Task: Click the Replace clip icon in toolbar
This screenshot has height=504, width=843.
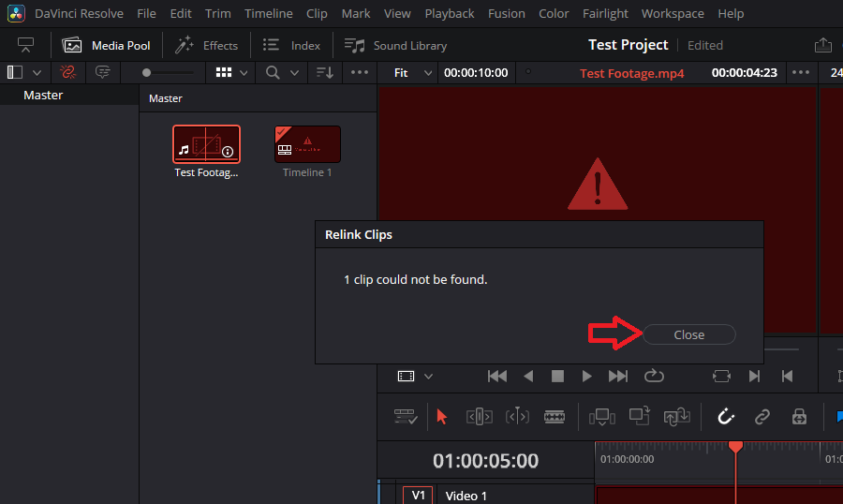Action: point(676,417)
